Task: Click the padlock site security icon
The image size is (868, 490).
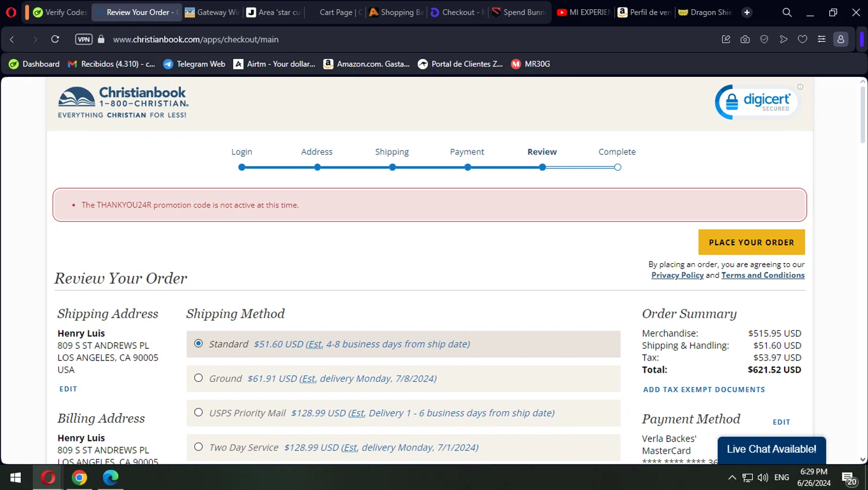Action: (101, 39)
